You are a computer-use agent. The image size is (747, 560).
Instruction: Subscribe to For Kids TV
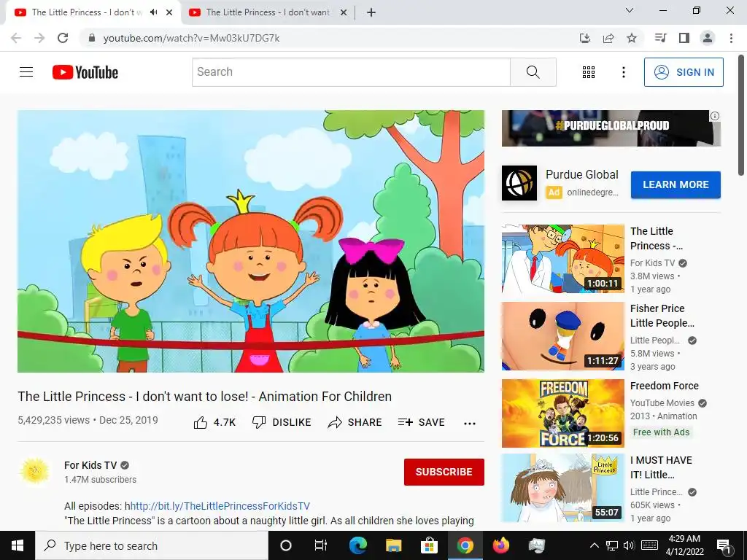click(444, 472)
